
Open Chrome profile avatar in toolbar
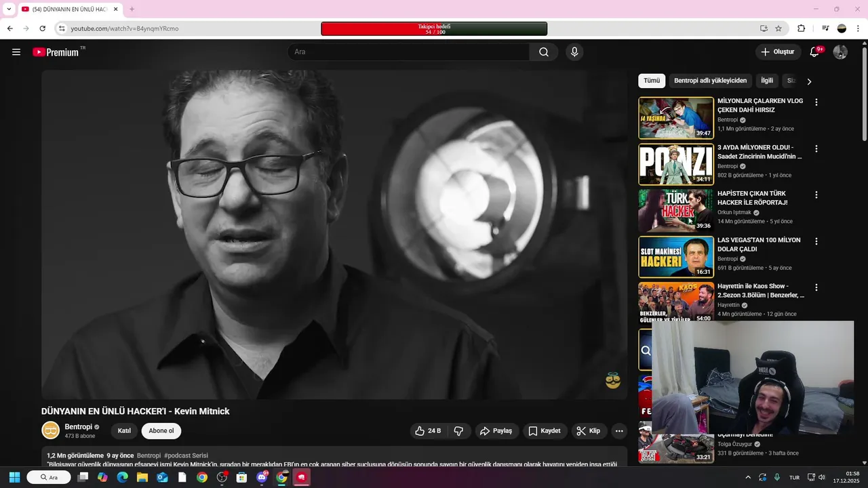[842, 28]
